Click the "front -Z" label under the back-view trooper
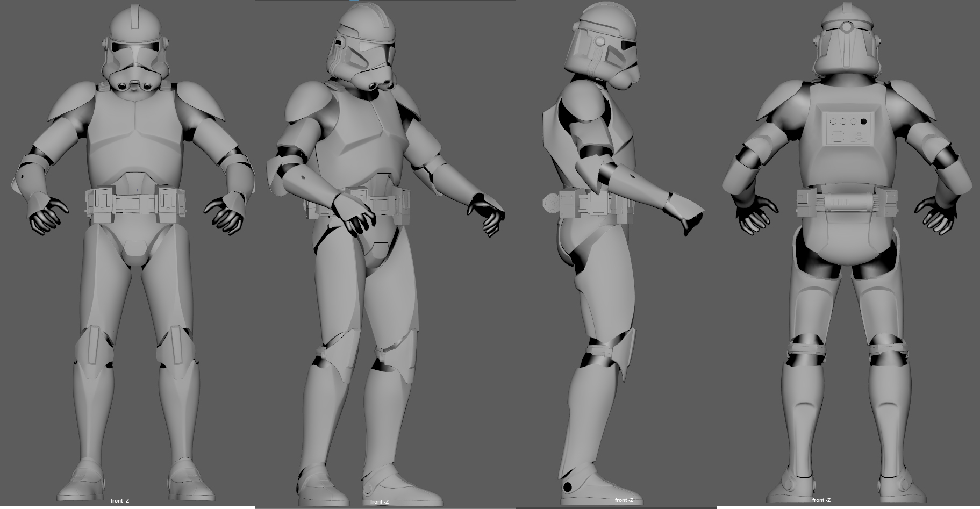Screen dimensions: 980x509 pos(821,500)
